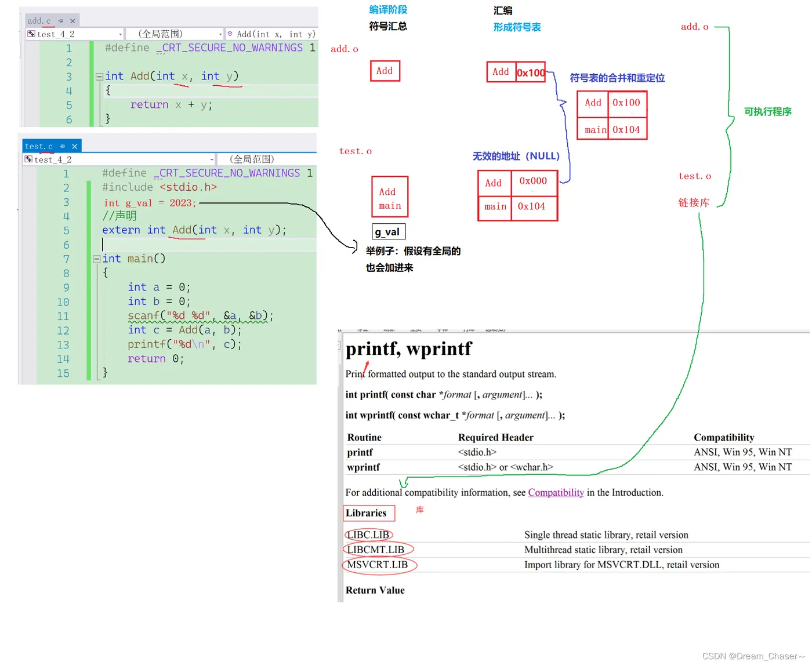Click the '可执行程序' green label
Screen dimensions: 812x665
click(768, 112)
